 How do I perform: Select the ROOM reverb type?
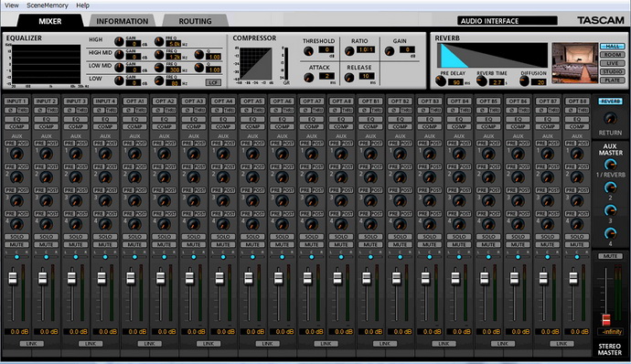coord(613,55)
